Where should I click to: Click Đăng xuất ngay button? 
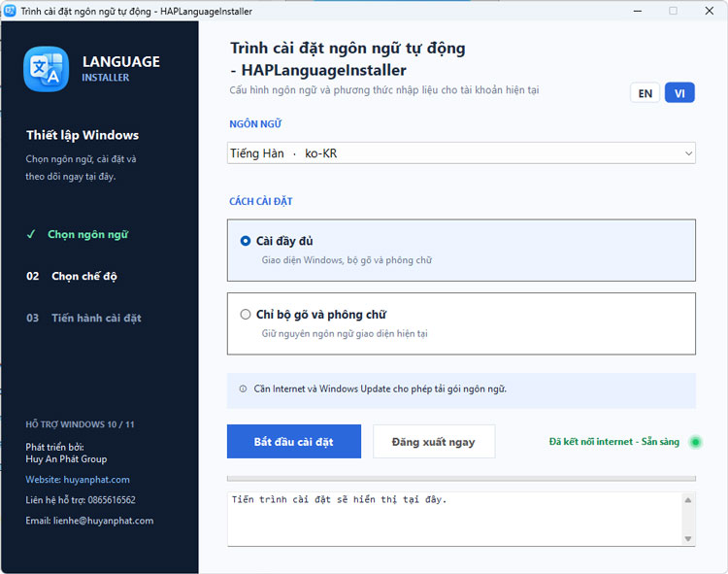coord(434,442)
